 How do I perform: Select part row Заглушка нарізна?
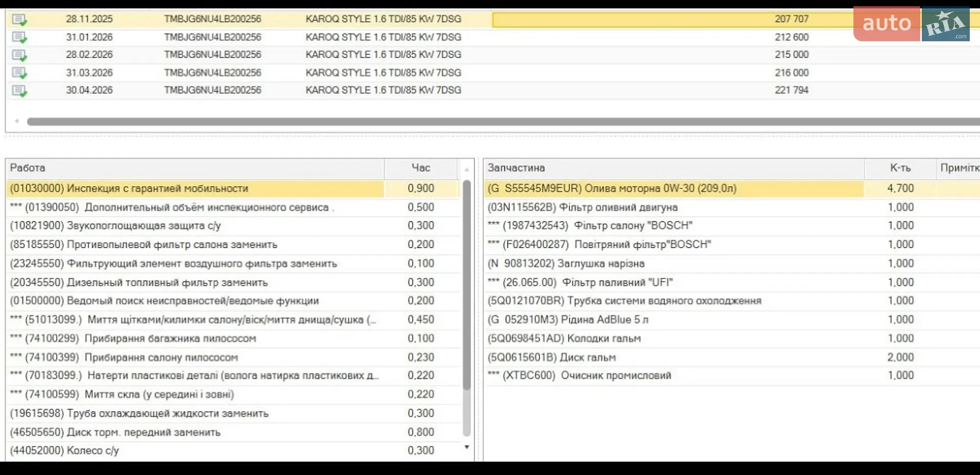732,264
